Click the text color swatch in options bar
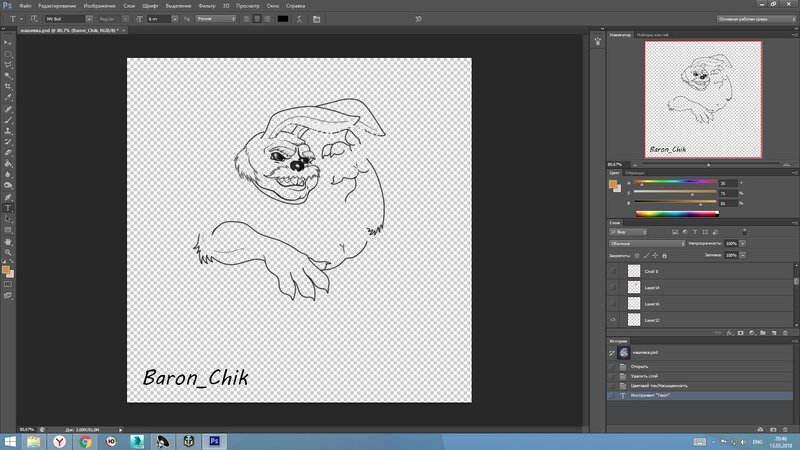 click(282, 18)
